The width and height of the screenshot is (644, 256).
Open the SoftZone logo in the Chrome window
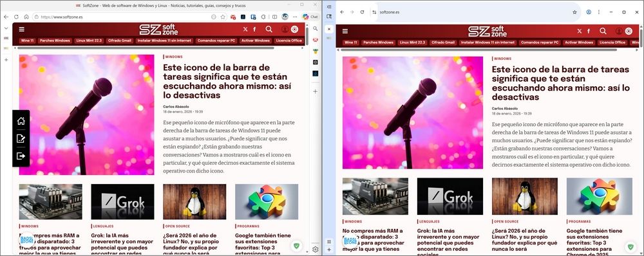pos(488,31)
